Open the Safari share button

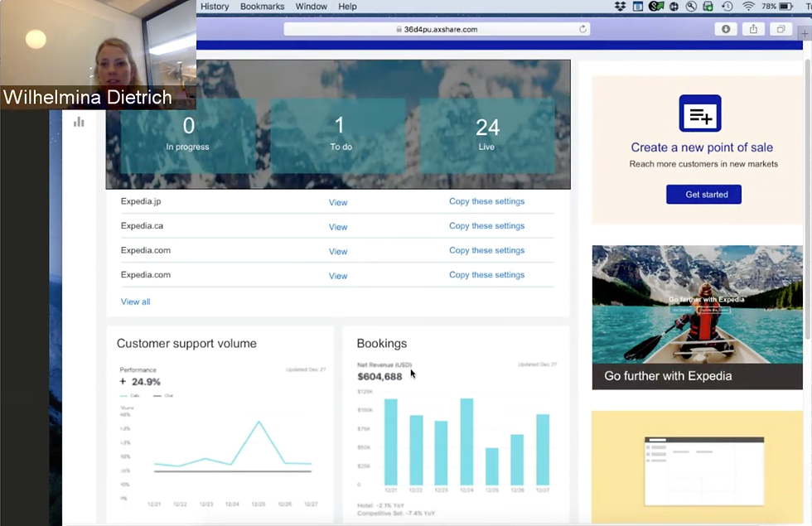[x=753, y=29]
